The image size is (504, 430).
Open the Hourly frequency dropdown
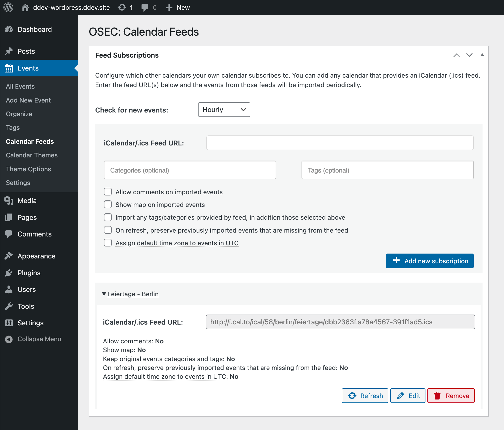coord(224,110)
